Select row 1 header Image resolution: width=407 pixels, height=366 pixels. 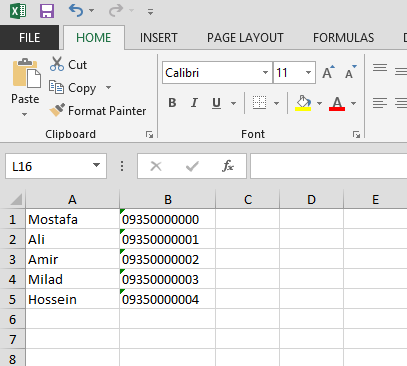(x=13, y=219)
